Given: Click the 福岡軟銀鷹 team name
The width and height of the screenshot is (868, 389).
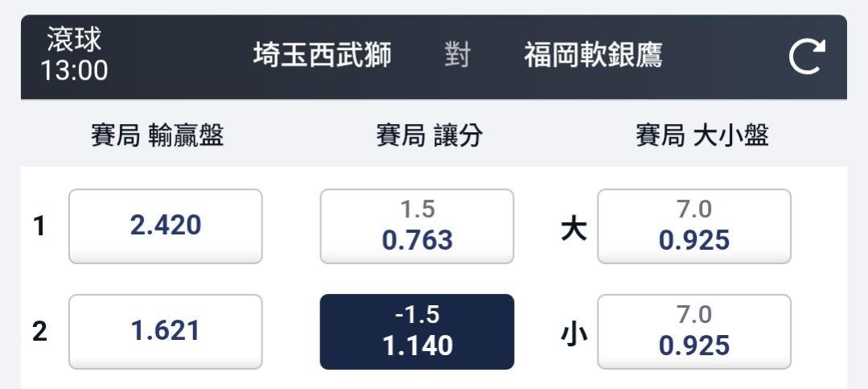Looking at the screenshot, I should [x=593, y=56].
